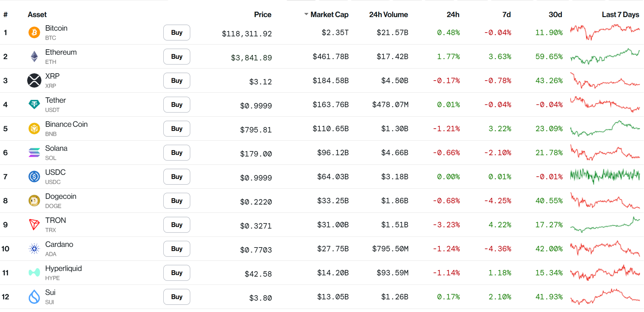Viewport: 644px width, 312px height.
Task: Click TRON 24h change -3.23%
Action: pos(446,225)
